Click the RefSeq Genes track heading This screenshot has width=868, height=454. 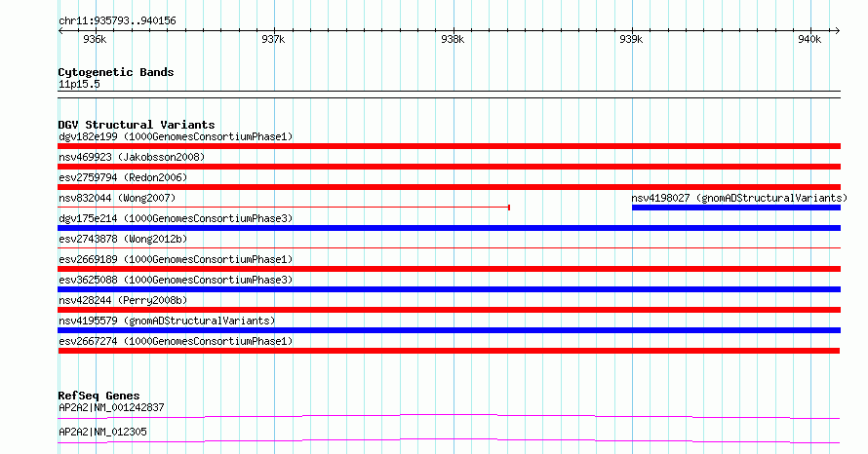click(99, 396)
